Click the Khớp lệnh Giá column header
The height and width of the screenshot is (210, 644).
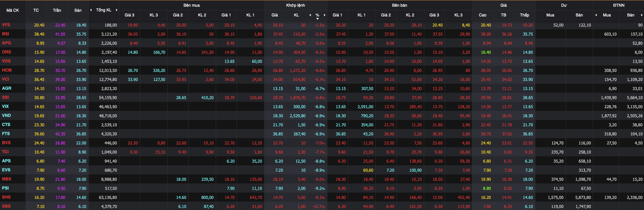click(x=275, y=15)
